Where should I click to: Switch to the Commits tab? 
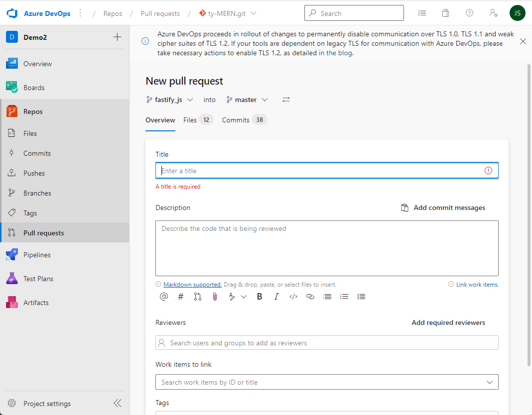[x=244, y=120]
